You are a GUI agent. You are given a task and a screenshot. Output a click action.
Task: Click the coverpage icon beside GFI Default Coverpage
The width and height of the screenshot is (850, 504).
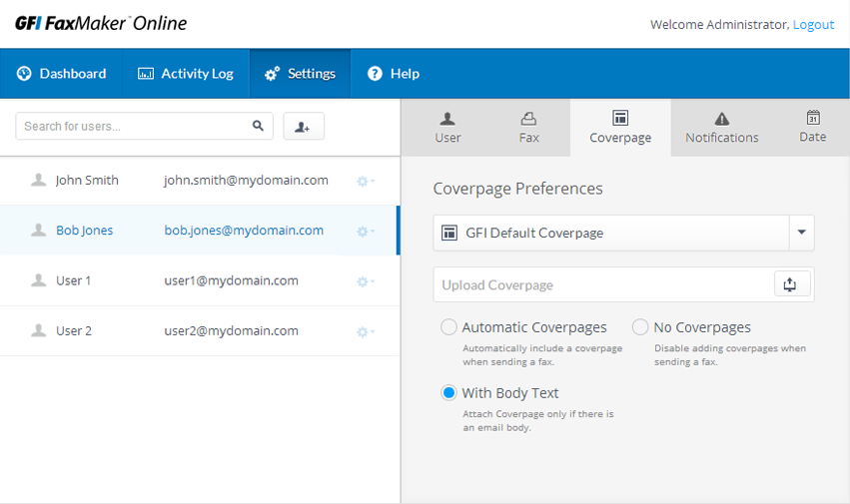point(449,233)
